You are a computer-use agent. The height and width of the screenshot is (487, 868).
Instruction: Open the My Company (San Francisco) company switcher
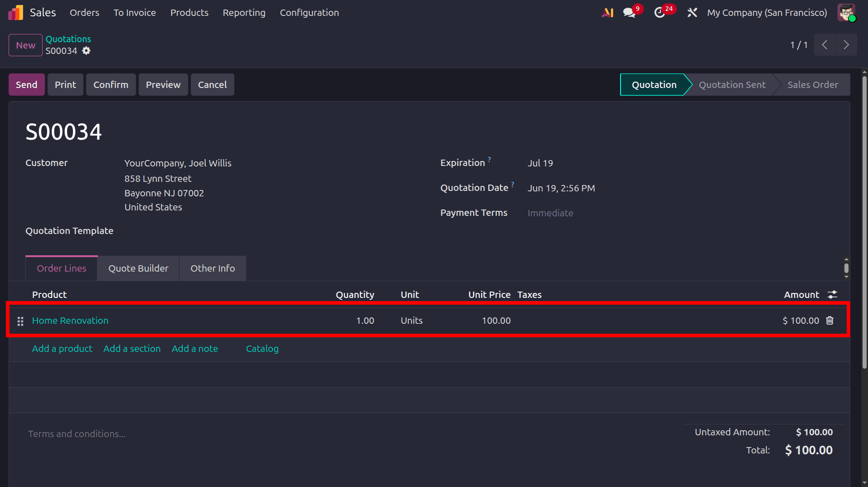pyautogui.click(x=767, y=13)
